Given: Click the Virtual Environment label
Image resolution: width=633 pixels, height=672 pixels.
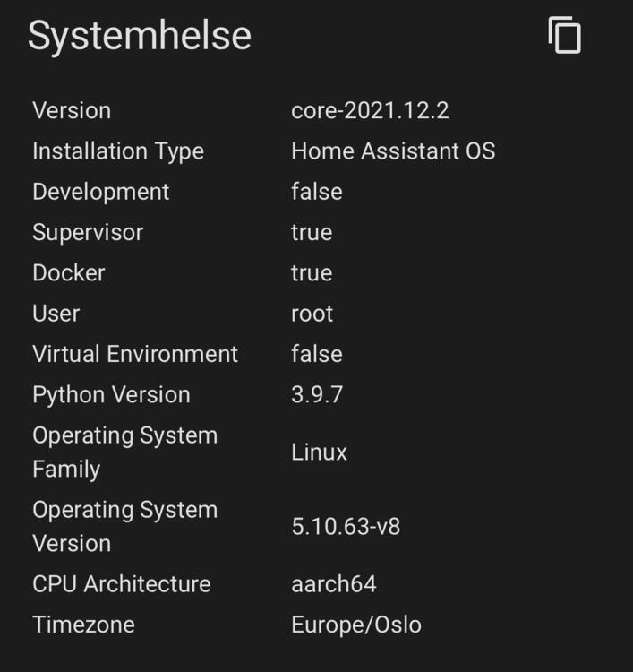Looking at the screenshot, I should [x=135, y=354].
